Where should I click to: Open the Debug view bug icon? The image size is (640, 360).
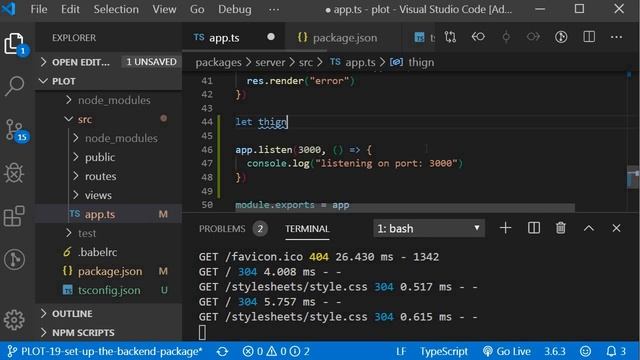click(15, 173)
